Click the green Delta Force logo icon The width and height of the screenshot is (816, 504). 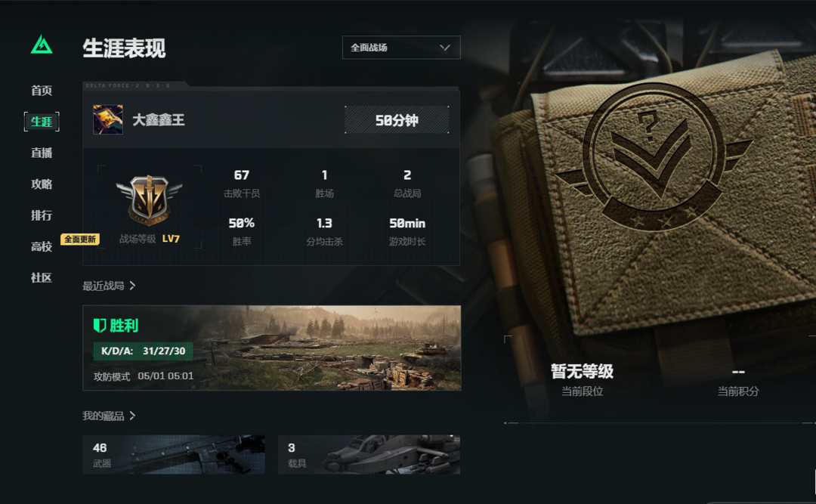pos(42,45)
